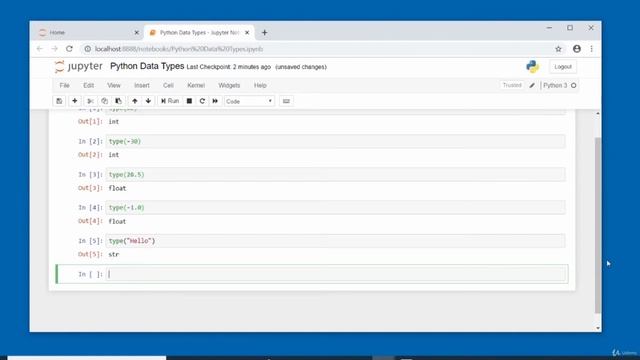
Task: Select the Python Data Types browser tab
Action: point(198,32)
